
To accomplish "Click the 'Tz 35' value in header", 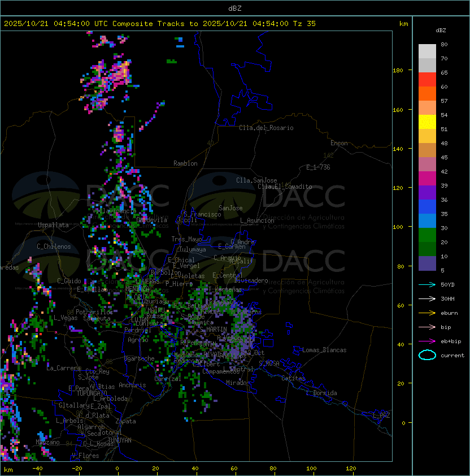I will pyautogui.click(x=304, y=24).
